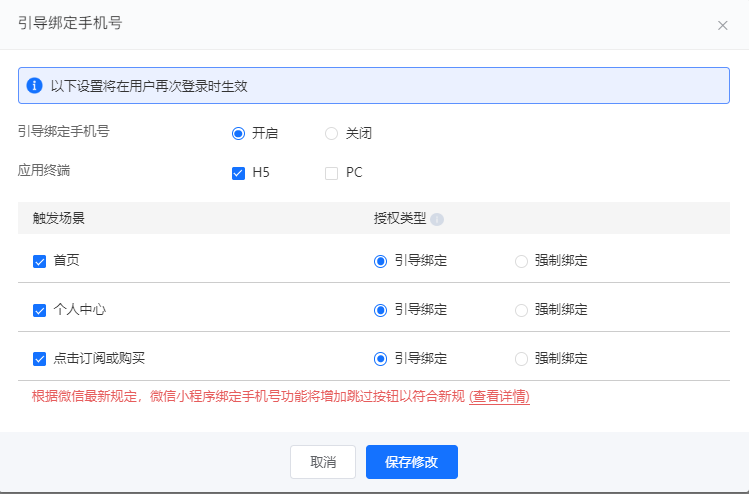Select 强制绑定 for 个人中心 row
This screenshot has height=494, width=749.
click(521, 311)
